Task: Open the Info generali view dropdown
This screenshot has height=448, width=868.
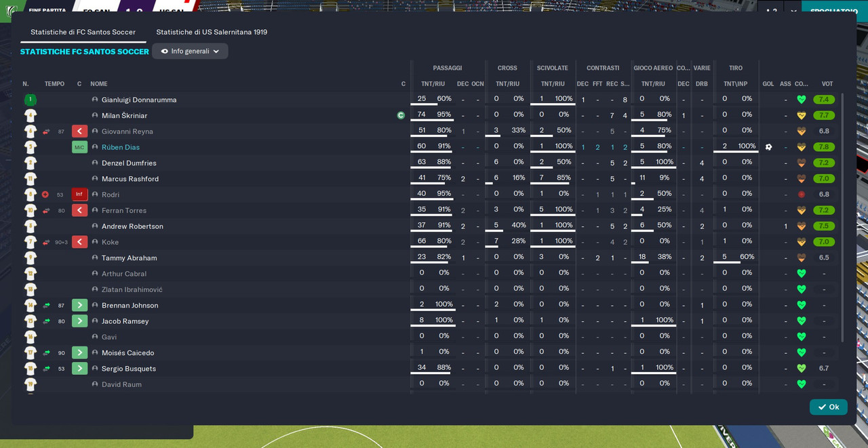Action: [x=190, y=51]
